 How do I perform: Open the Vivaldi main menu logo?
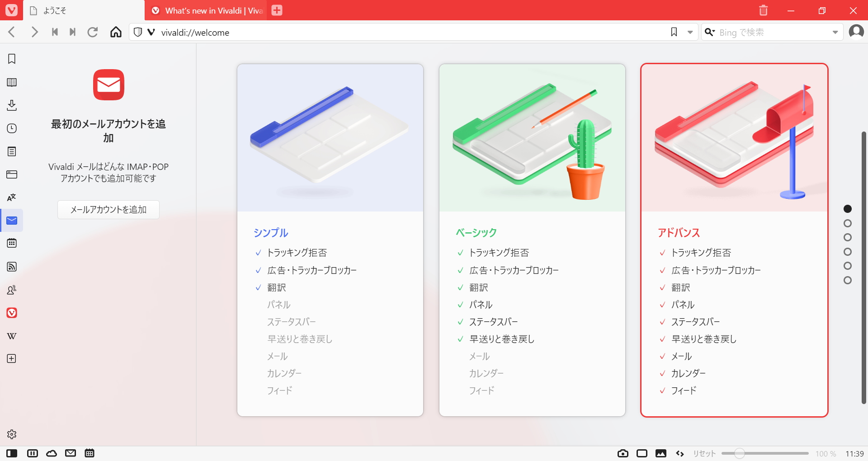(11, 10)
